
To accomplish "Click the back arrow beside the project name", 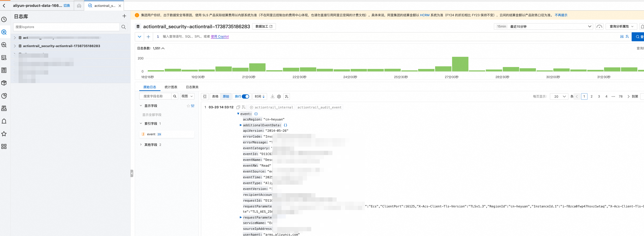I will [4, 5].
